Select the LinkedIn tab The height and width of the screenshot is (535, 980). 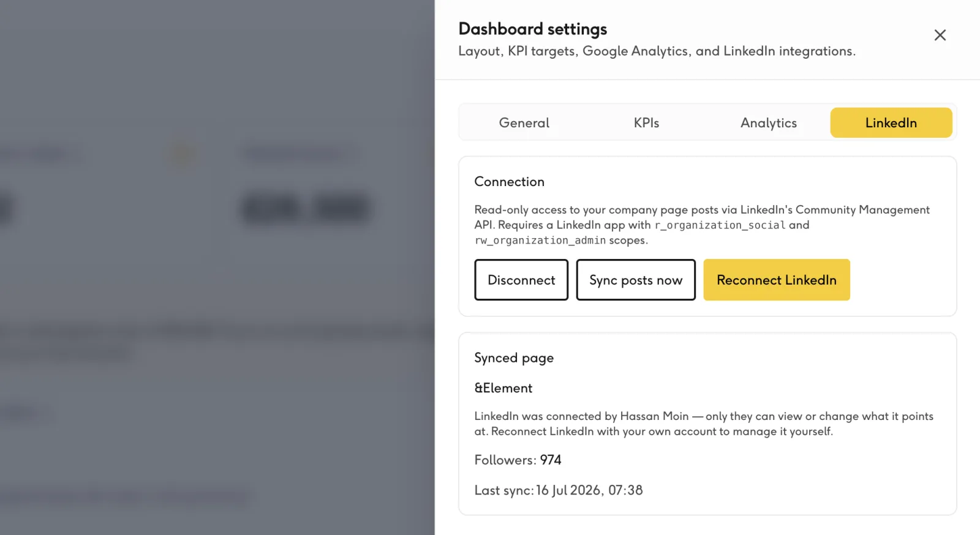(x=891, y=122)
